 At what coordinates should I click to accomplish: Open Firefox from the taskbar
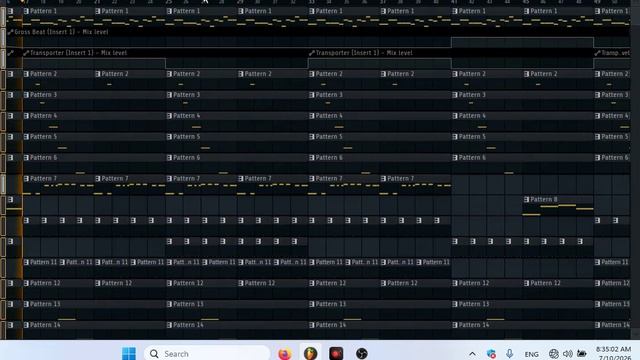[285, 353]
